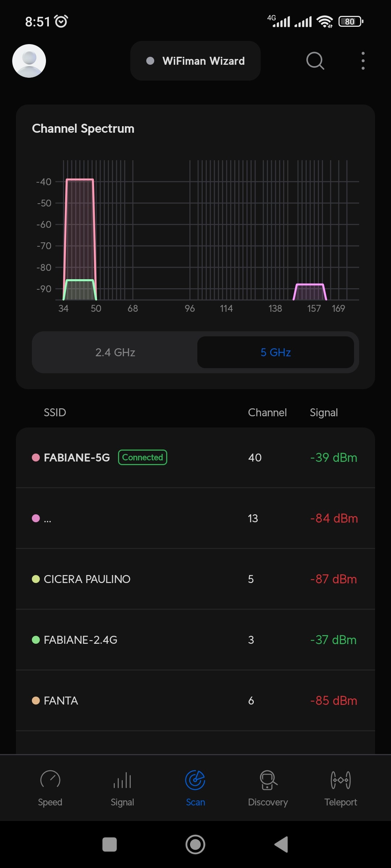391x868 pixels.
Task: Select the CICERA PAULINO network
Action: [87, 579]
